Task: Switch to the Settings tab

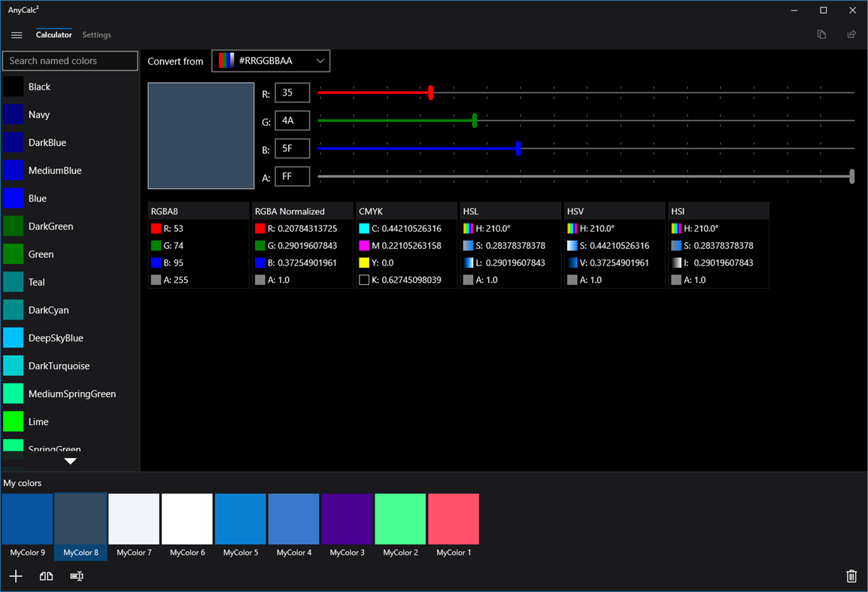Action: pos(96,35)
